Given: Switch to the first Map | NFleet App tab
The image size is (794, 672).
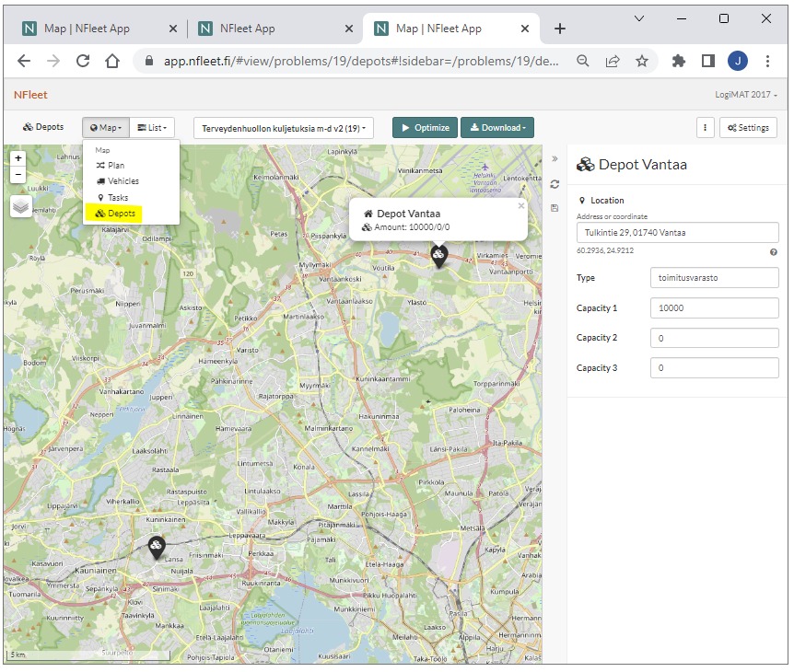Looking at the screenshot, I should [86, 29].
